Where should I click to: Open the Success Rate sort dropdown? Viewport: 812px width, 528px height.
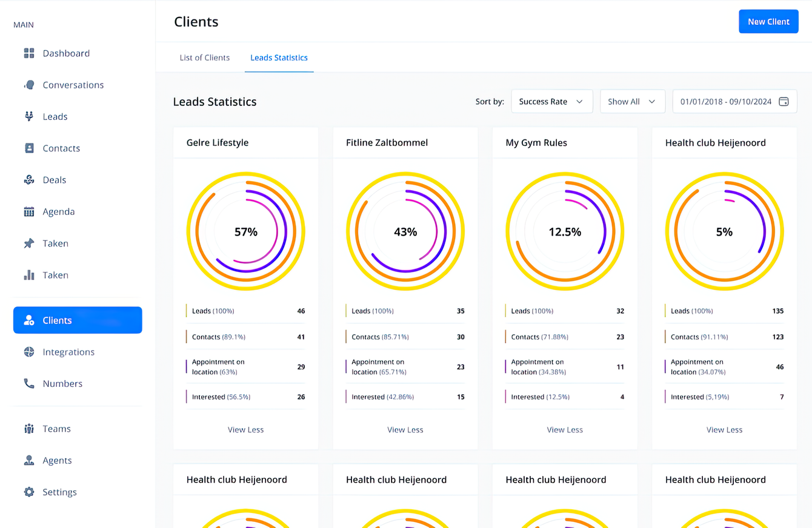tap(551, 101)
